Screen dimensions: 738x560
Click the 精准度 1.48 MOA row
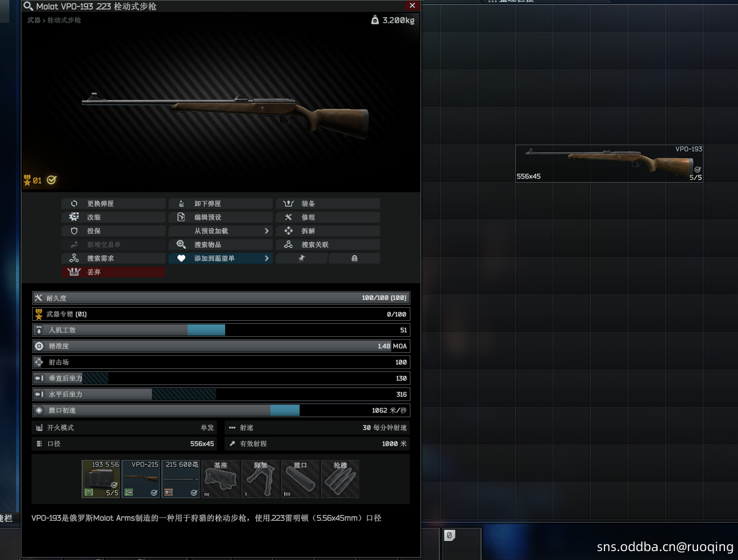point(221,346)
